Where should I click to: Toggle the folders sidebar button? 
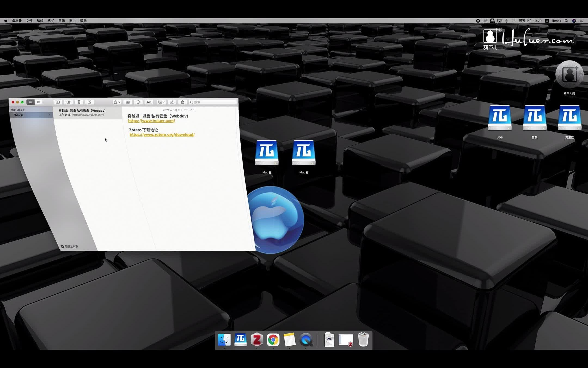click(58, 102)
